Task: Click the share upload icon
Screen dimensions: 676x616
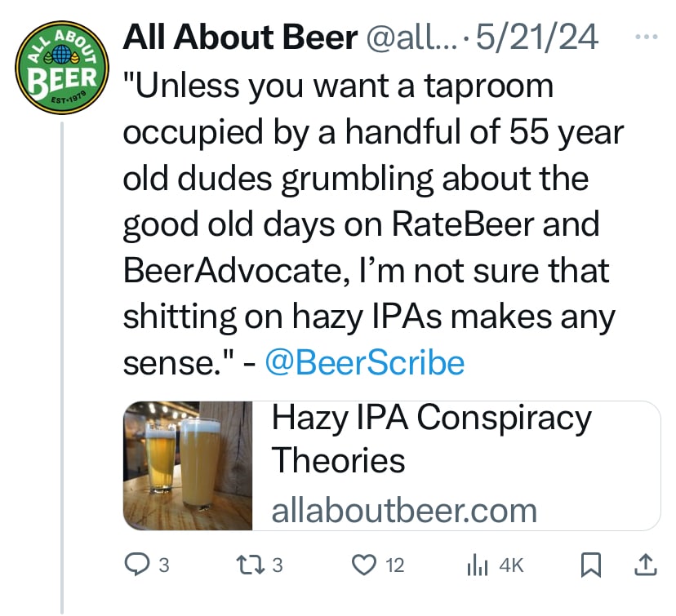Action: pyautogui.click(x=646, y=565)
